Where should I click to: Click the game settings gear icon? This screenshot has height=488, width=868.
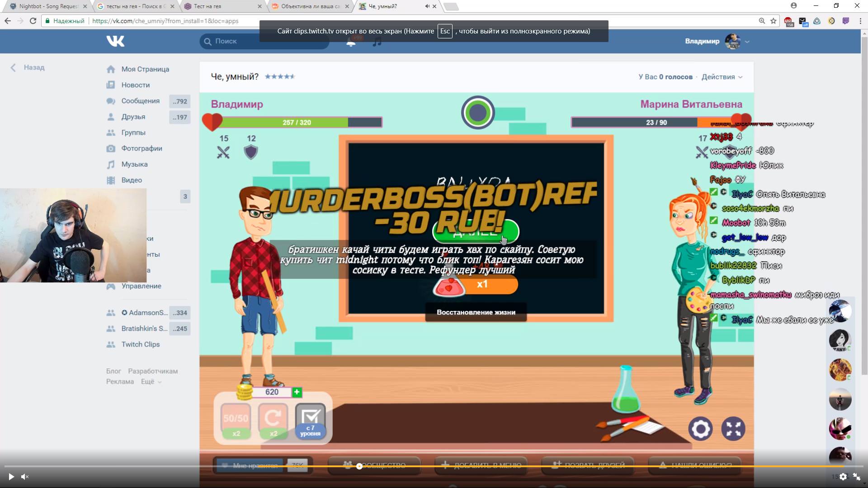click(700, 429)
